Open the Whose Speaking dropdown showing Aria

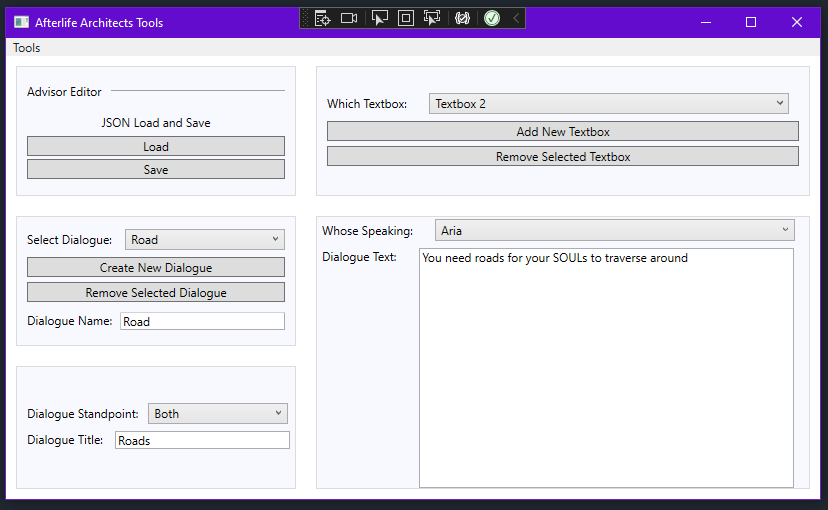pyautogui.click(x=614, y=231)
